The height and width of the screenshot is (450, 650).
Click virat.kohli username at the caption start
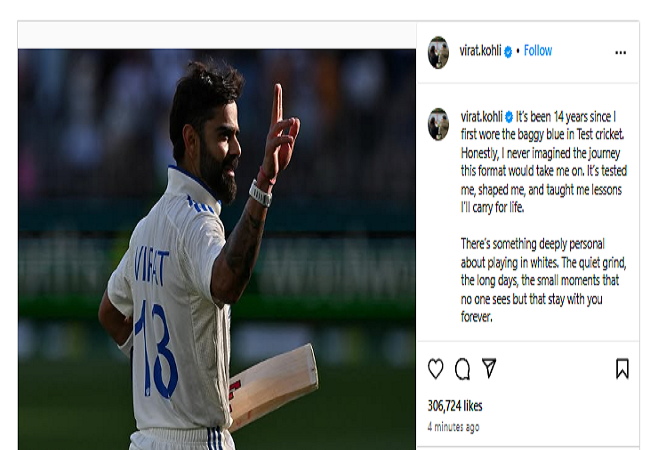point(482,117)
